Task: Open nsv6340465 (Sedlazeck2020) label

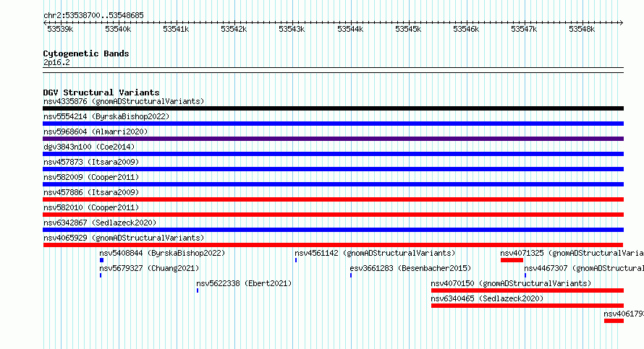Action: (x=487, y=298)
